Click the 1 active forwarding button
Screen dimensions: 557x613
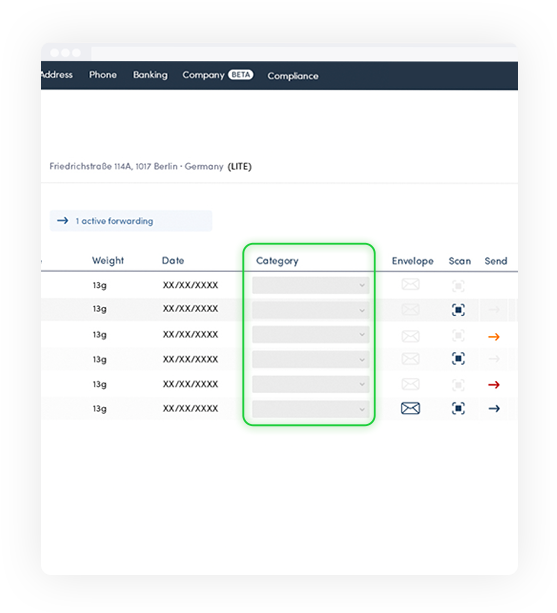coord(131,221)
